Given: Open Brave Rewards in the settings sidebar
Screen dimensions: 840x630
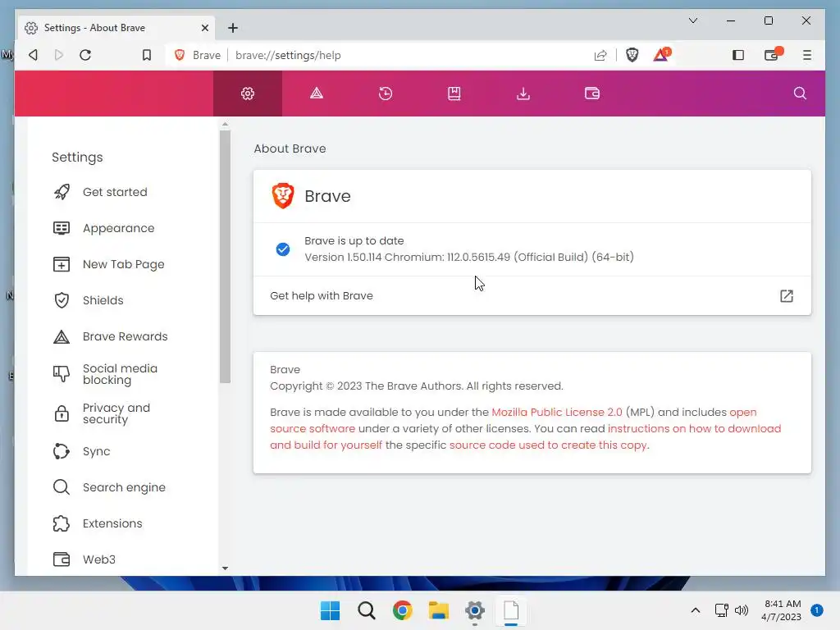Looking at the screenshot, I should pyautogui.click(x=125, y=336).
